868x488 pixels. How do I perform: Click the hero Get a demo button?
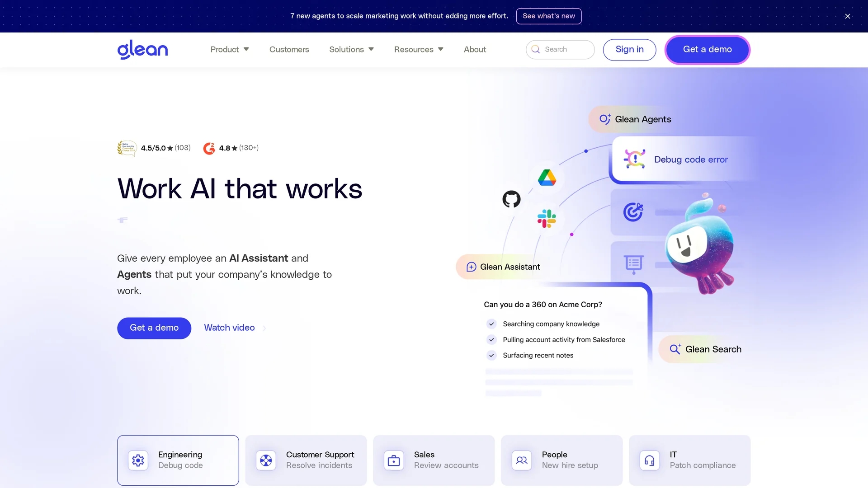point(154,328)
